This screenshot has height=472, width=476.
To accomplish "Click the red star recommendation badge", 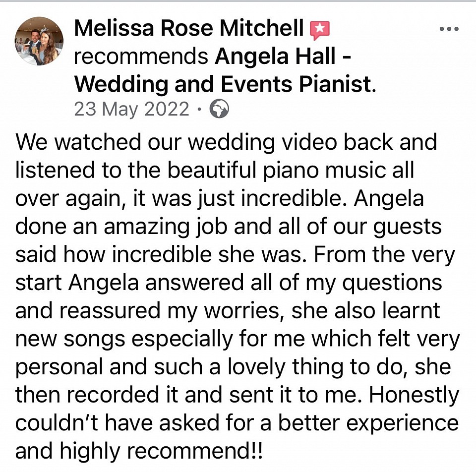I will 320,30.
